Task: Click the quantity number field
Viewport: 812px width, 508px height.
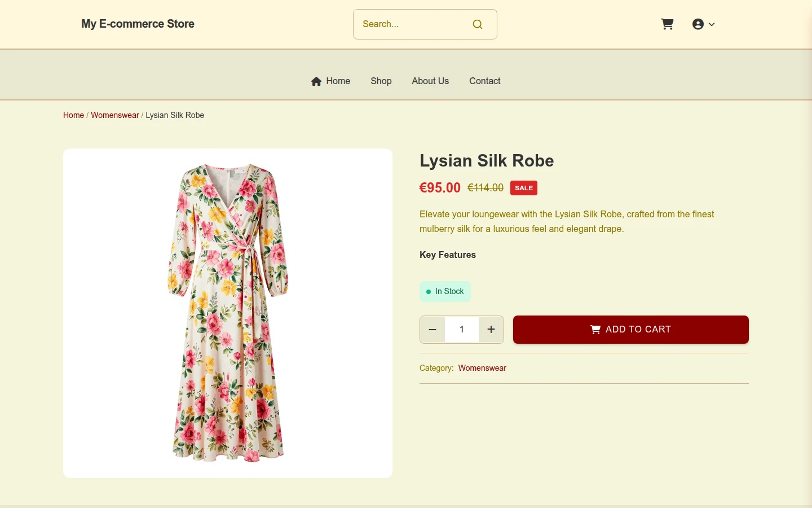Action: click(462, 330)
